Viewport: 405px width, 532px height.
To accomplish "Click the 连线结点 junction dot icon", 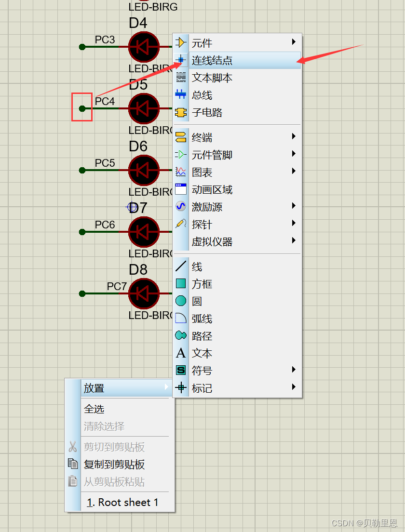I will click(181, 60).
